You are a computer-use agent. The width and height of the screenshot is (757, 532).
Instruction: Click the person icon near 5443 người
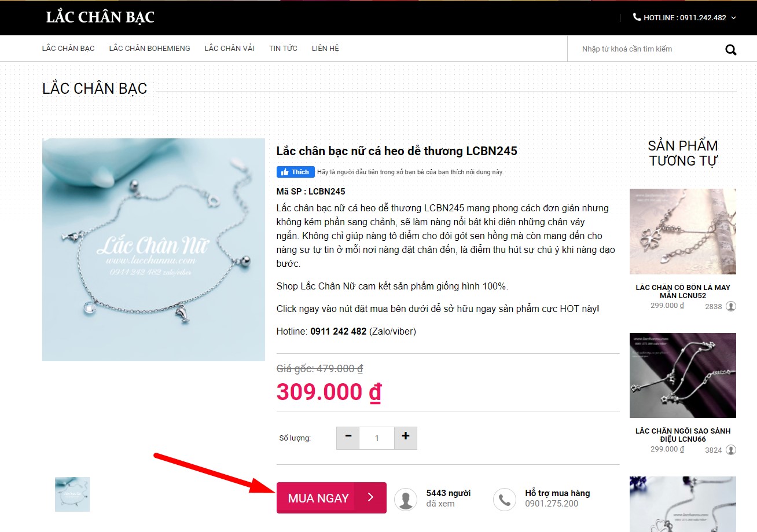pos(406,500)
